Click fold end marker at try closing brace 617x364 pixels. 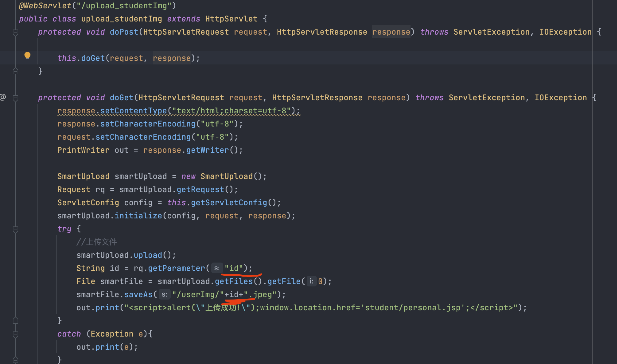point(16,321)
